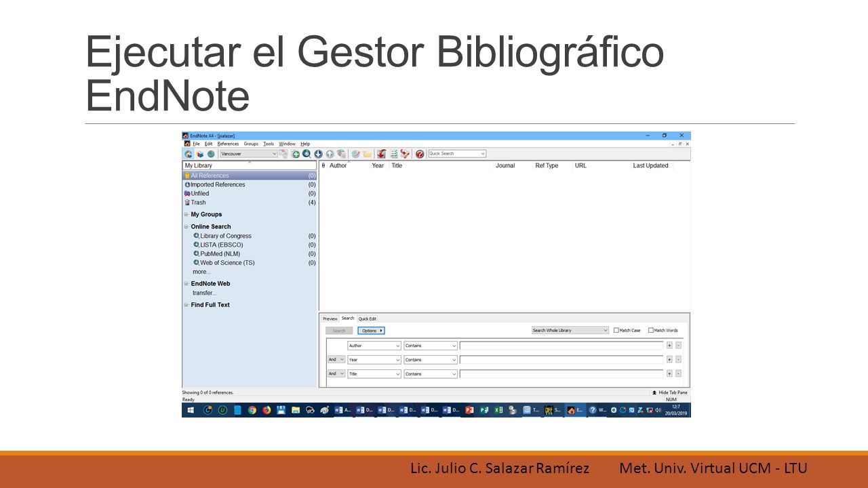This screenshot has height=488, width=868.
Task: Open the And operator dropdown beside Title
Action: click(x=336, y=374)
